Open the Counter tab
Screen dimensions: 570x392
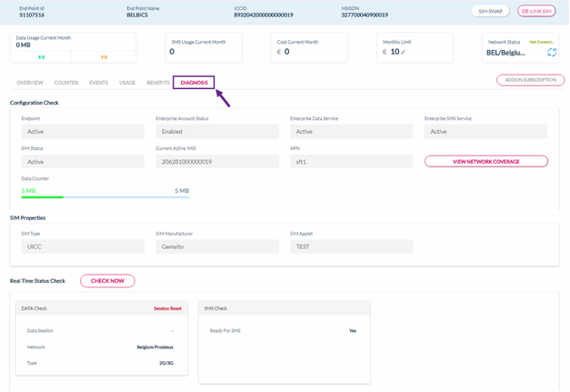point(66,83)
